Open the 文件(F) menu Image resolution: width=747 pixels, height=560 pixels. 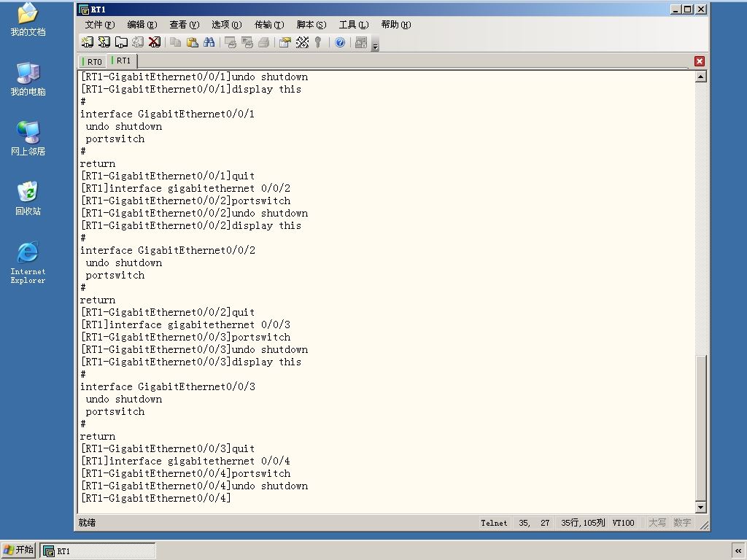pyautogui.click(x=99, y=25)
